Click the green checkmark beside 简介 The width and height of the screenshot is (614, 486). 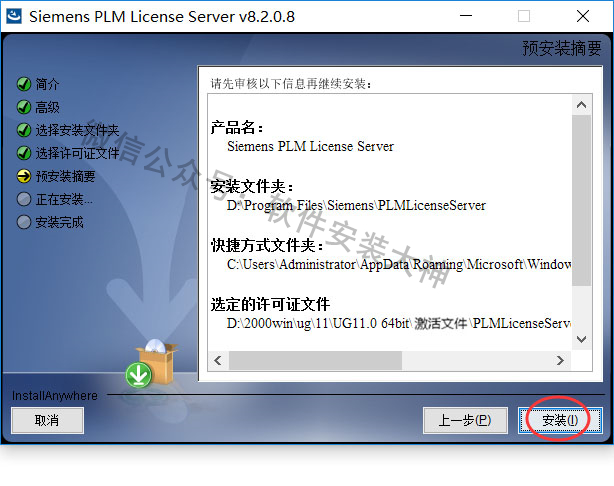point(24,84)
